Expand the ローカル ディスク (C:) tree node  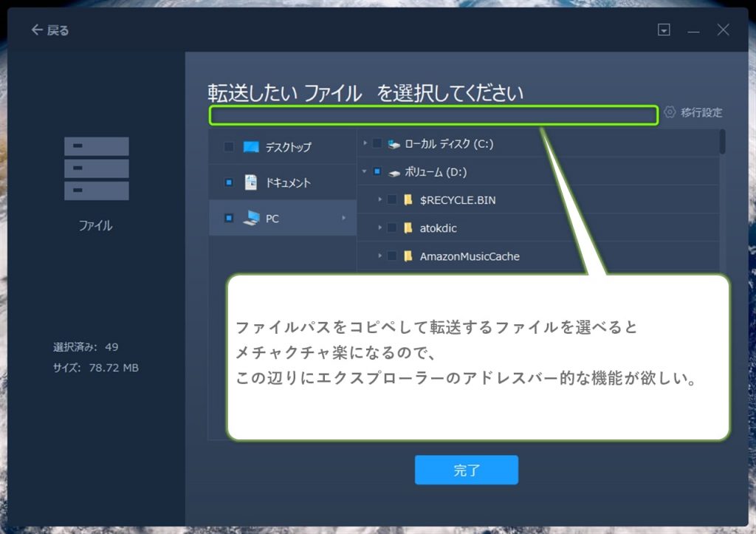[365, 144]
